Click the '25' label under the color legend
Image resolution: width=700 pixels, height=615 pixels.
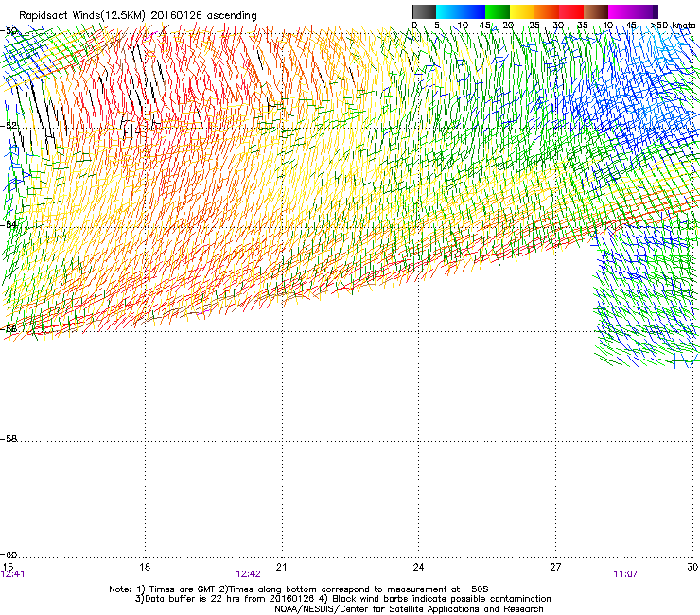click(534, 26)
